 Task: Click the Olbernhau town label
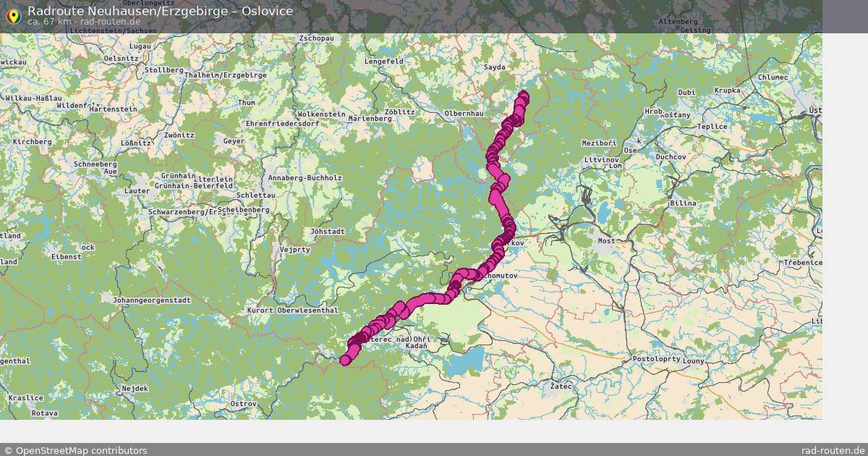point(464,114)
